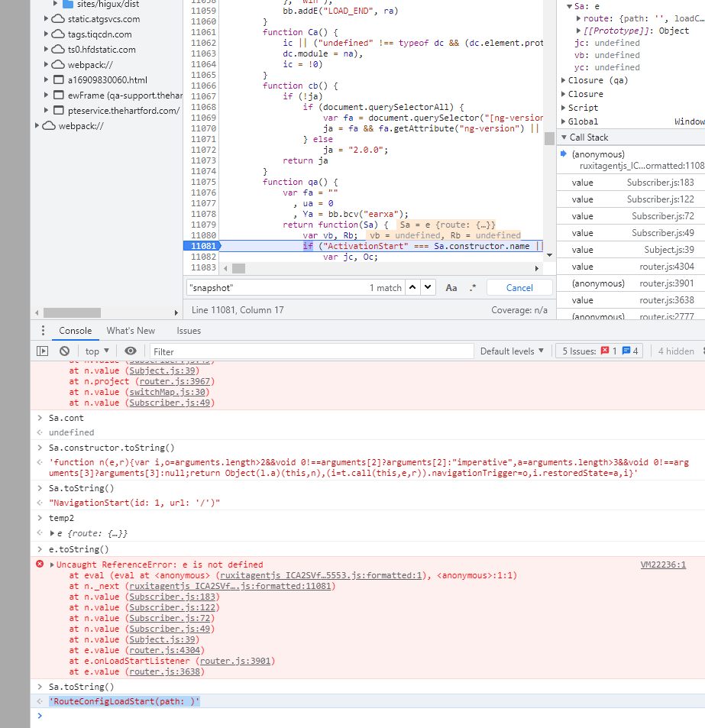705x728 pixels.
Task: Expand the route object in scope
Action: click(x=578, y=18)
